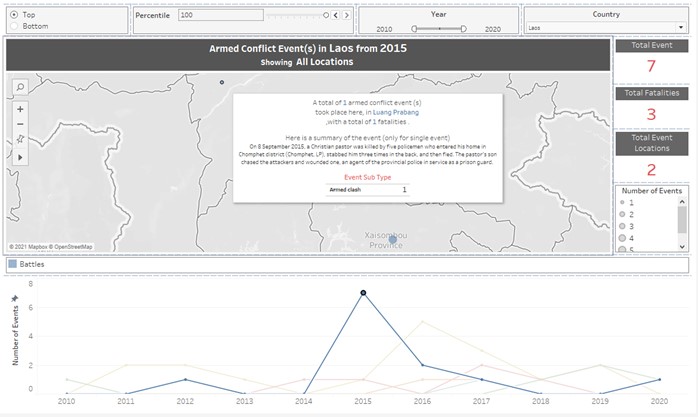This screenshot has width=698, height=417.
Task: Click the 2015 peak data point on chart
Action: point(363,293)
